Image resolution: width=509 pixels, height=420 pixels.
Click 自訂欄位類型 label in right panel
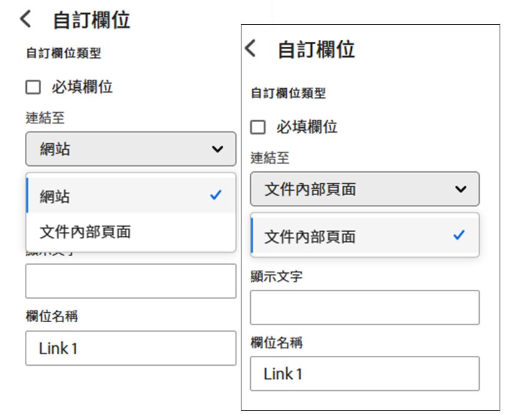(x=288, y=93)
